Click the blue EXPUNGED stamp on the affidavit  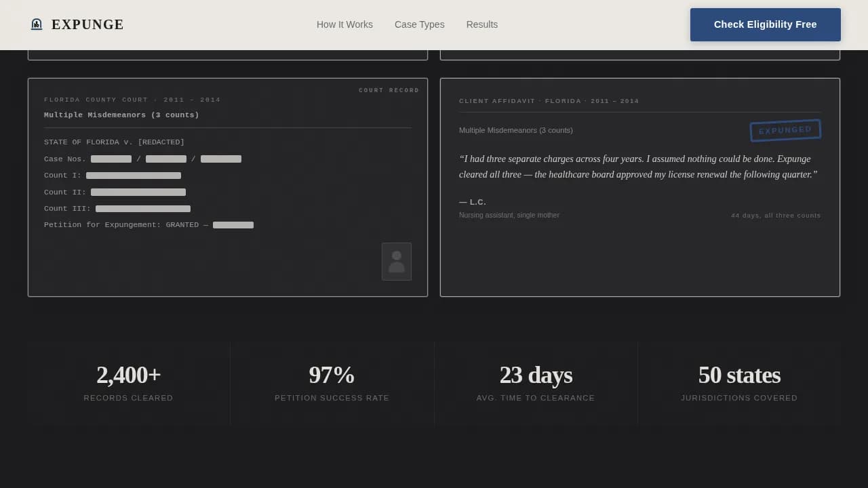(x=785, y=129)
